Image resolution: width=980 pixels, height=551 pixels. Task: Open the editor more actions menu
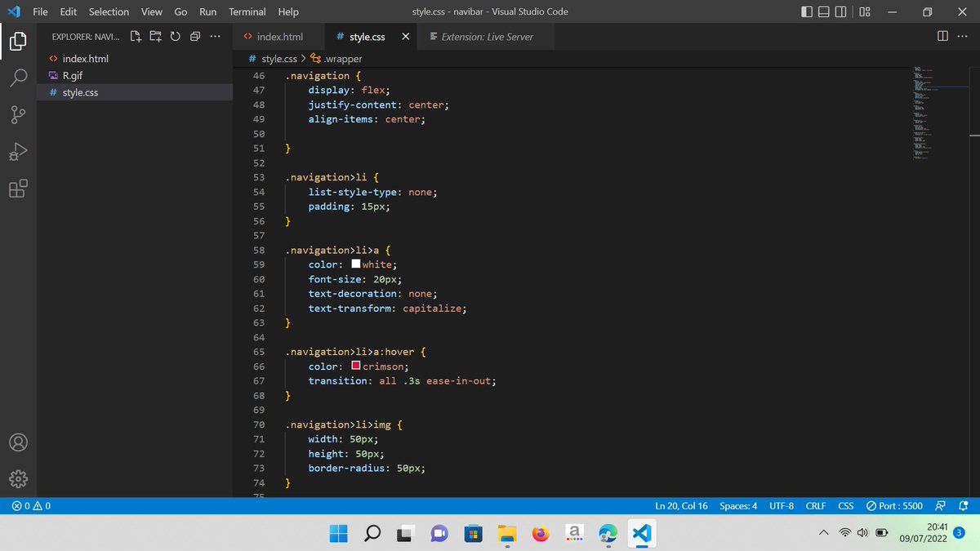962,36
